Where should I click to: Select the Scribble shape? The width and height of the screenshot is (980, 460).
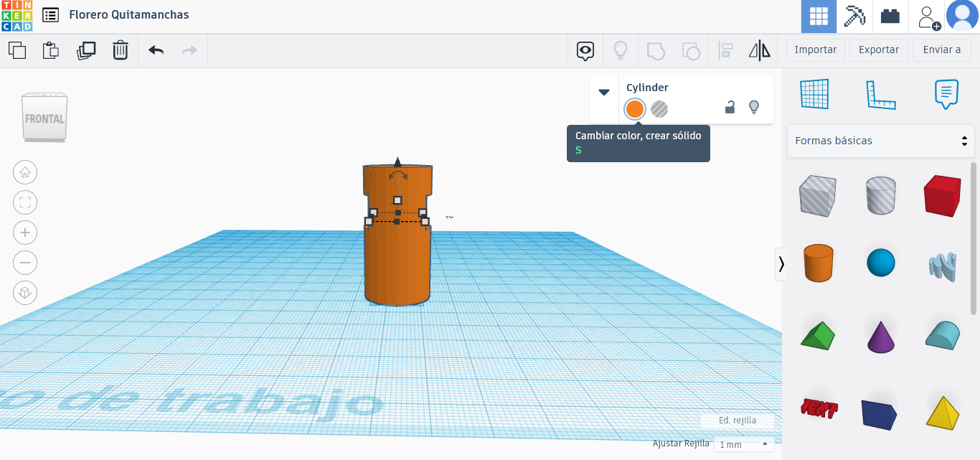click(942, 265)
